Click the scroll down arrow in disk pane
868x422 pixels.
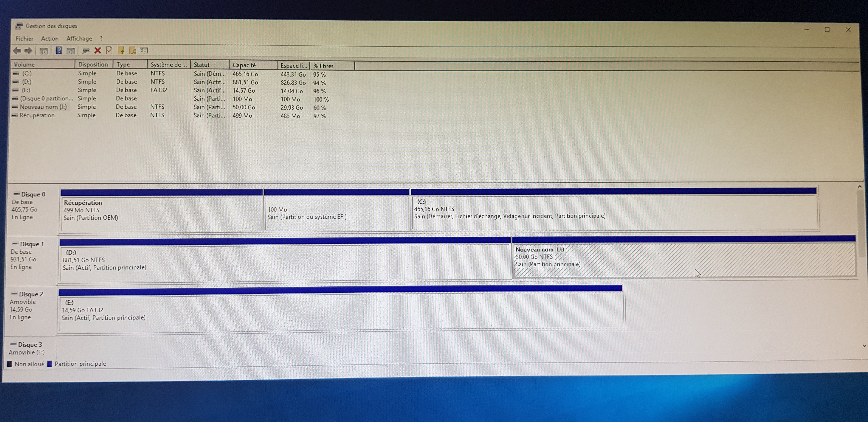(864, 346)
